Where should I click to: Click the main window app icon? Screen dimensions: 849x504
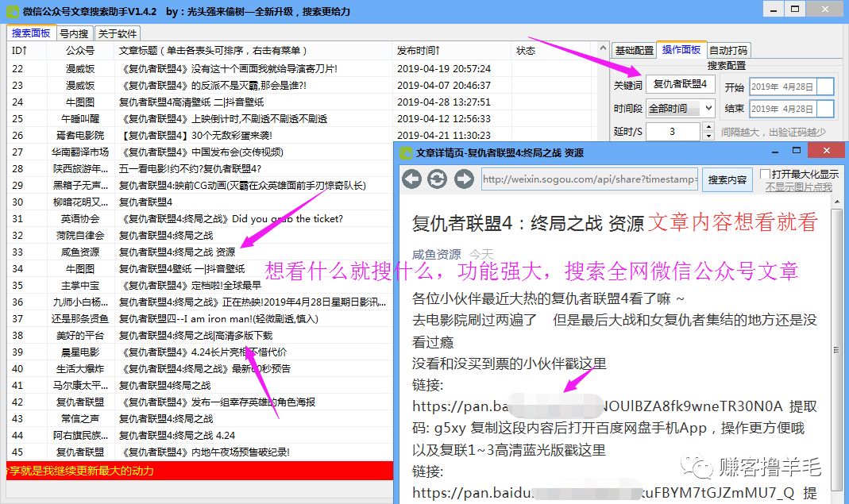pyautogui.click(x=11, y=11)
